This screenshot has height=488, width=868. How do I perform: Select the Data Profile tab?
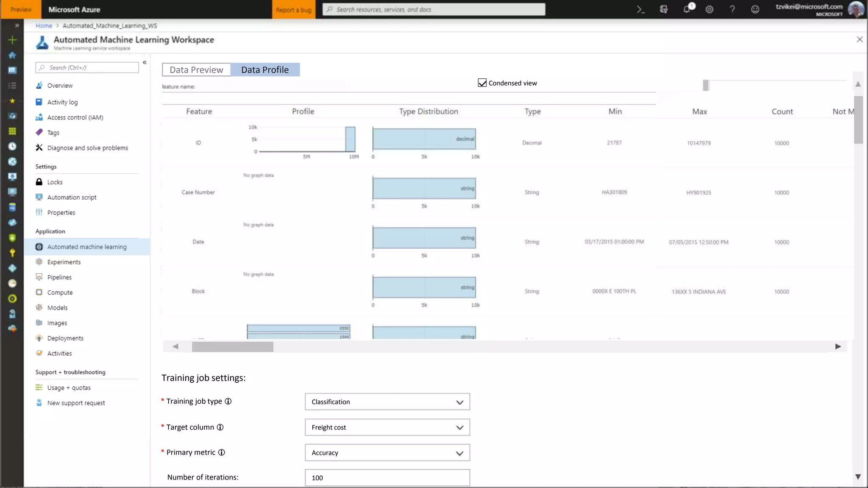tap(265, 70)
